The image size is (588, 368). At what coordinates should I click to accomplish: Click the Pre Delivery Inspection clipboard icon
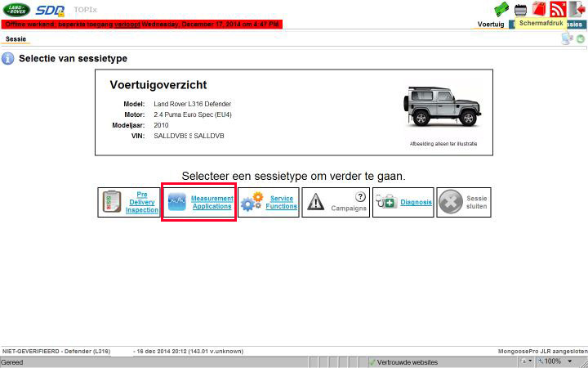(x=112, y=202)
